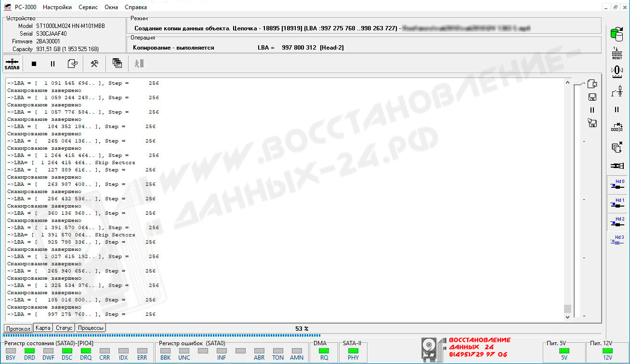
Task: Click the save-log-as floppy with arrow icon
Action: tap(592, 123)
